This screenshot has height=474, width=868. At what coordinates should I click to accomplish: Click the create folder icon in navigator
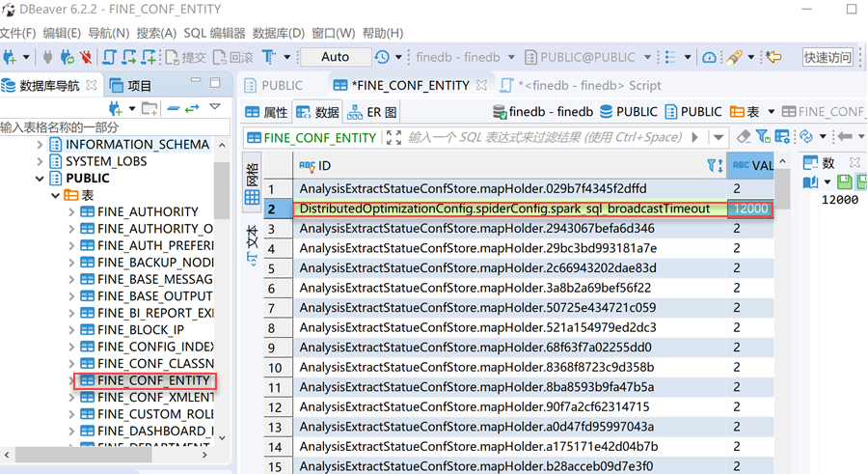[149, 108]
